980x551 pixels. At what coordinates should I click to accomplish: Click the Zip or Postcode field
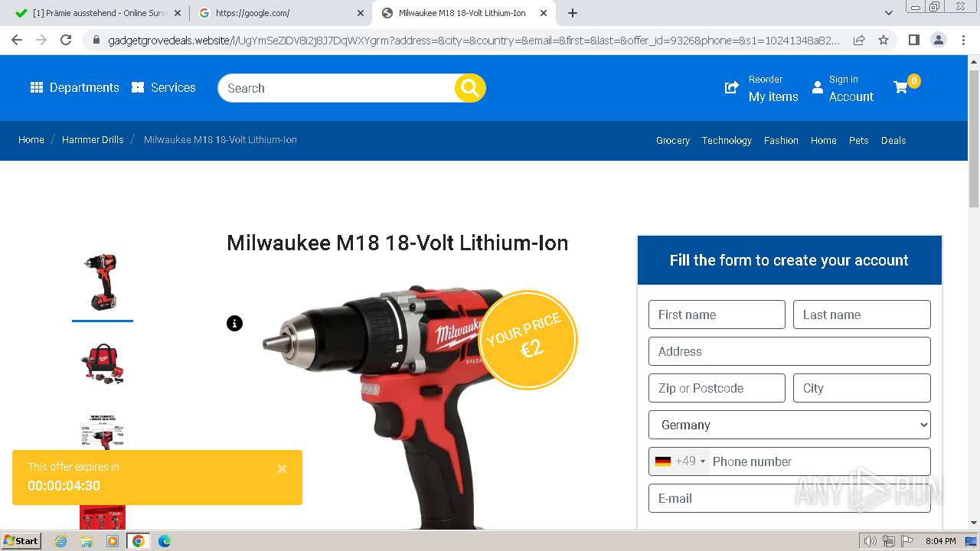coord(717,388)
